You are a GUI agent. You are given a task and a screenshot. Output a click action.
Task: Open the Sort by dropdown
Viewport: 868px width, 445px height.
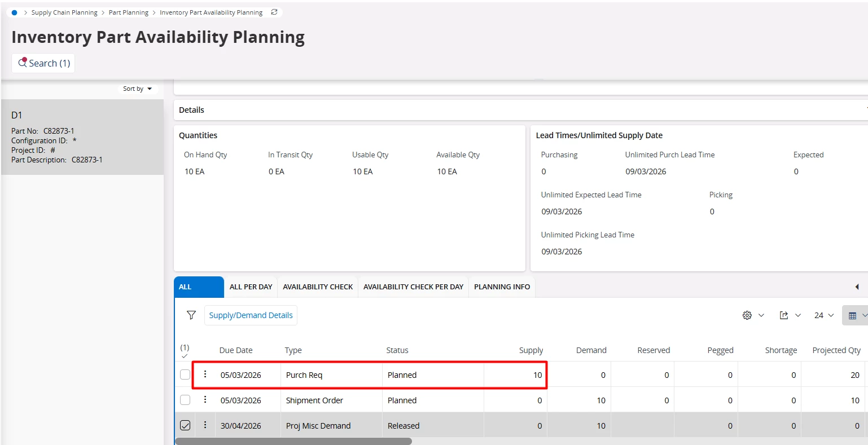[x=137, y=89]
